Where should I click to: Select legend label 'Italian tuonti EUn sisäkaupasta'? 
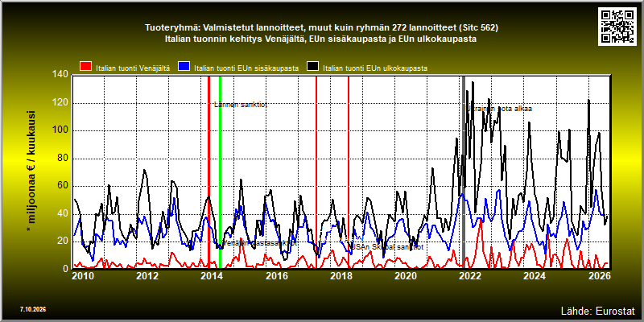tap(246, 68)
